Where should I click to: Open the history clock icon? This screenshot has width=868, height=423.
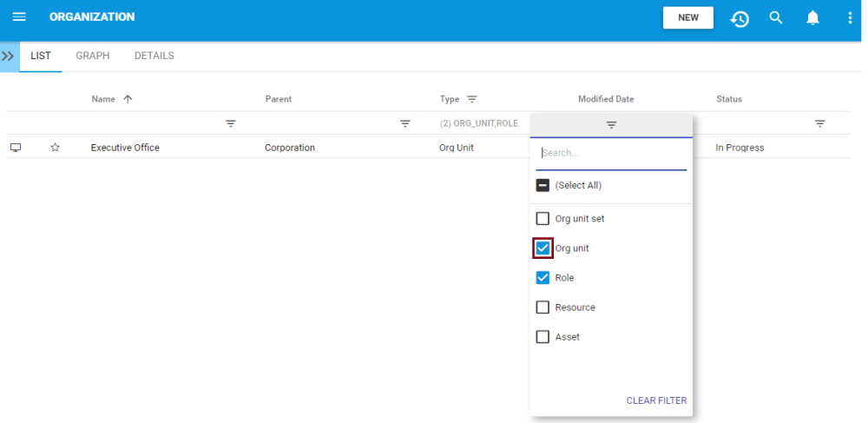[740, 18]
